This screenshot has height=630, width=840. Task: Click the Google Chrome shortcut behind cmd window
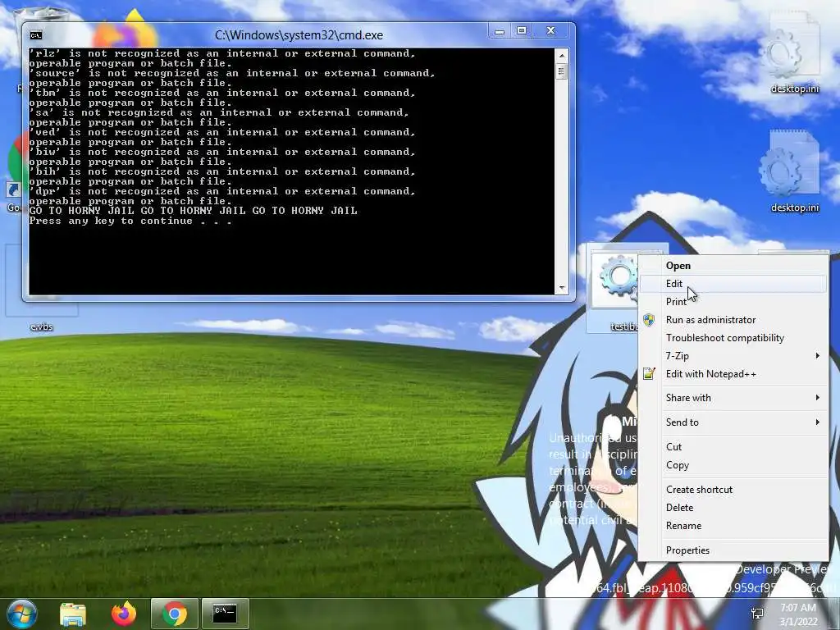[x=15, y=171]
